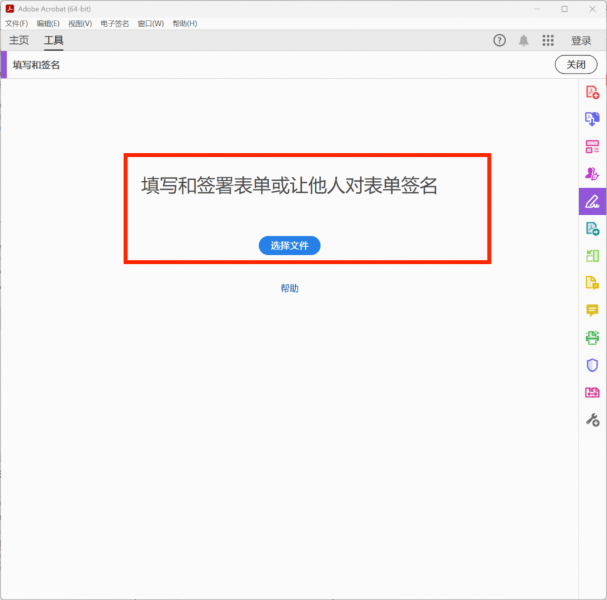Click heading 填写和签署表单或让他人对表单签名
607x600 pixels.
[289, 185]
